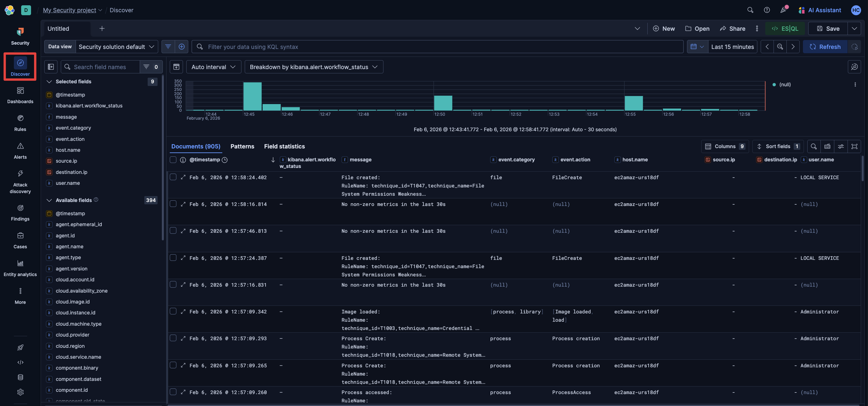Select the 12:57:46.813 document checkbox

[173, 231]
